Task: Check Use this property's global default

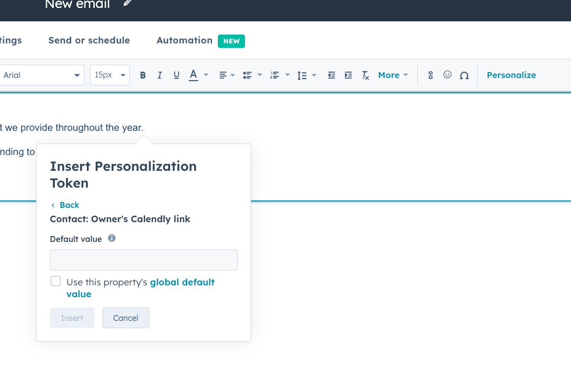Action: (56, 281)
